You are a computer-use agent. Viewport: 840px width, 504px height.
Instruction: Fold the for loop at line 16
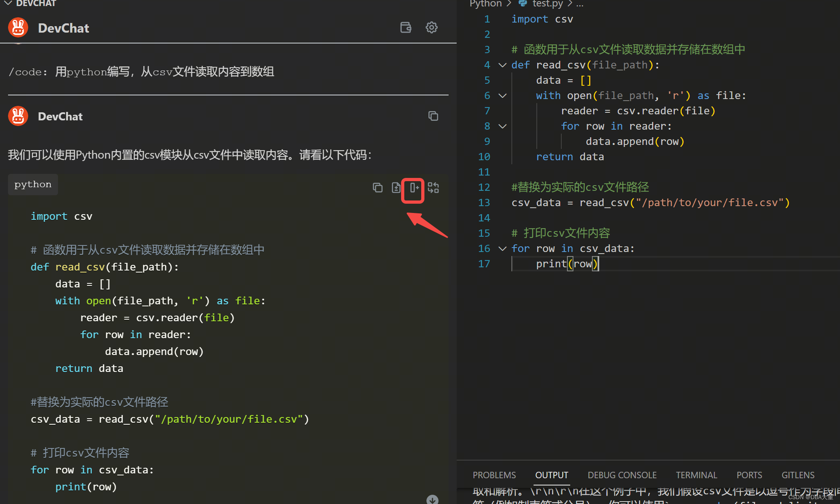point(502,248)
